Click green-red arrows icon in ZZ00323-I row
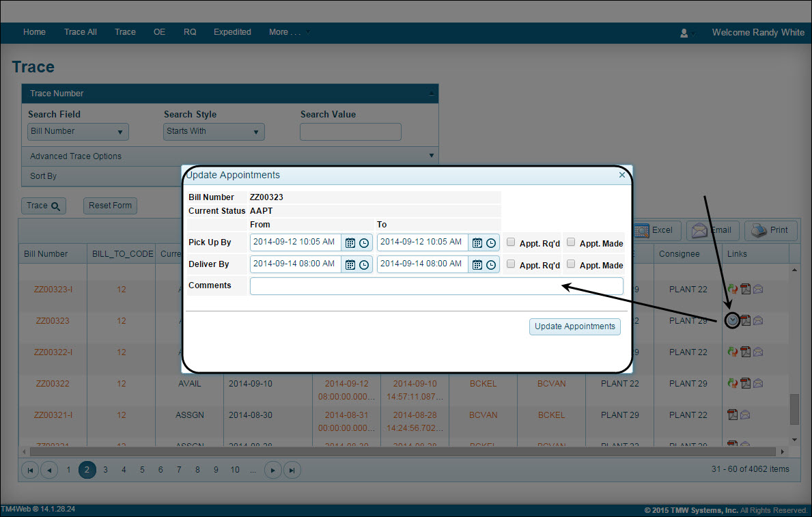The height and width of the screenshot is (517, 812). point(732,289)
